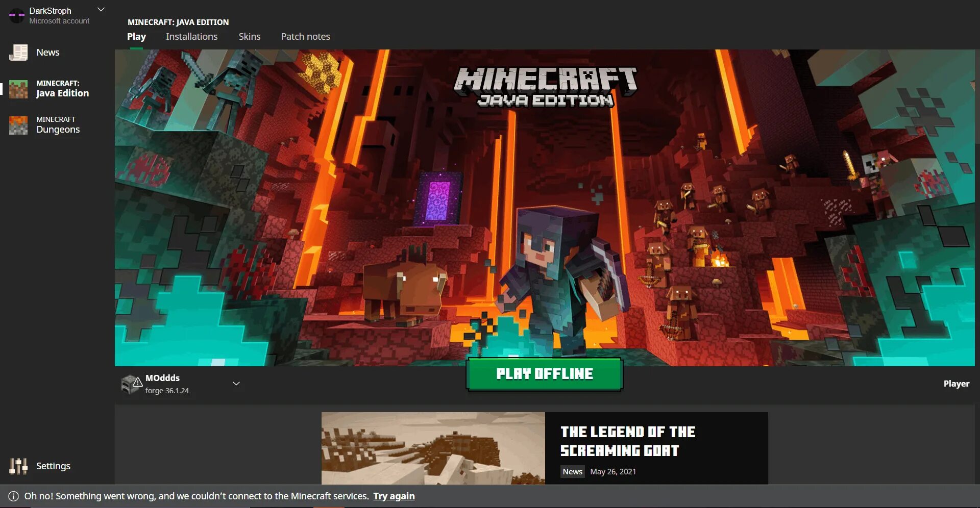Open The Legend of the Screaming Goat article
The image size is (980, 508).
coord(627,441)
